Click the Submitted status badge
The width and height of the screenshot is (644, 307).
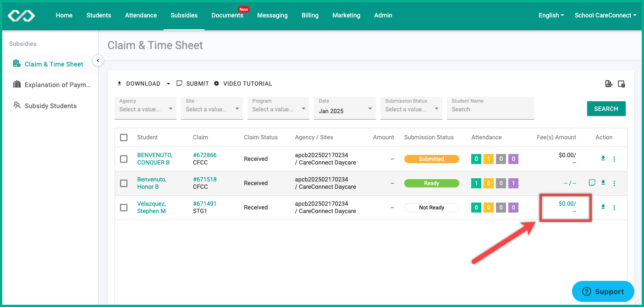tap(431, 159)
